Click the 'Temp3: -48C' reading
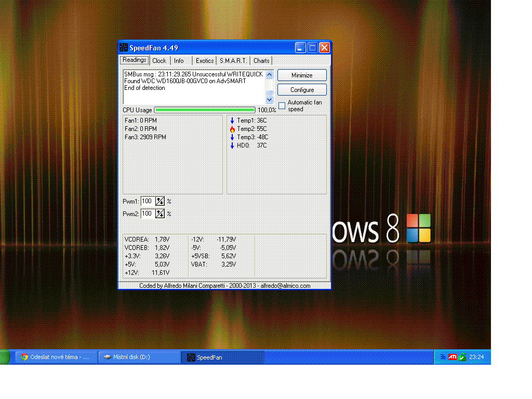532x399 pixels. 252,137
